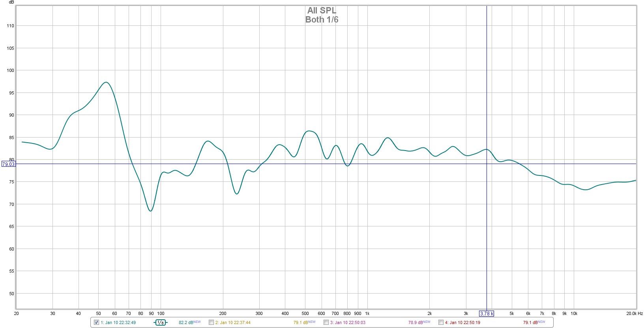
Task: Click the 200 Hz frequency axis label
Action: click(223, 313)
